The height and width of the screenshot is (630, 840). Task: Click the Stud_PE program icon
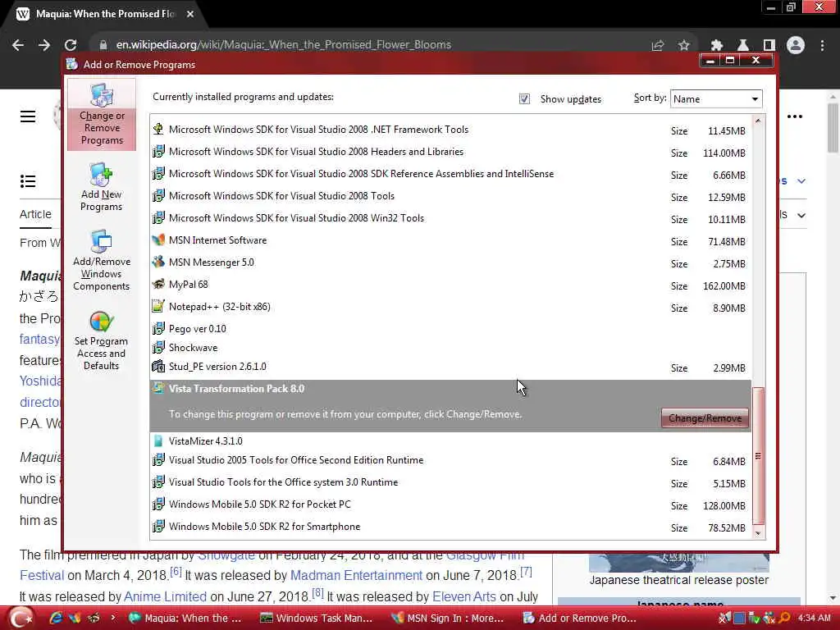click(158, 367)
